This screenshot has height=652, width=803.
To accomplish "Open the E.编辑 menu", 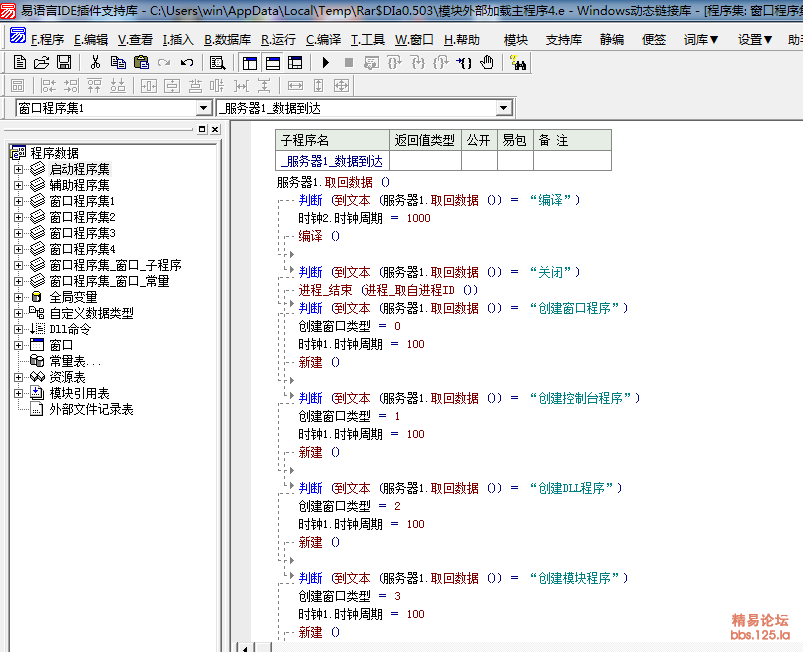I will click(91, 39).
